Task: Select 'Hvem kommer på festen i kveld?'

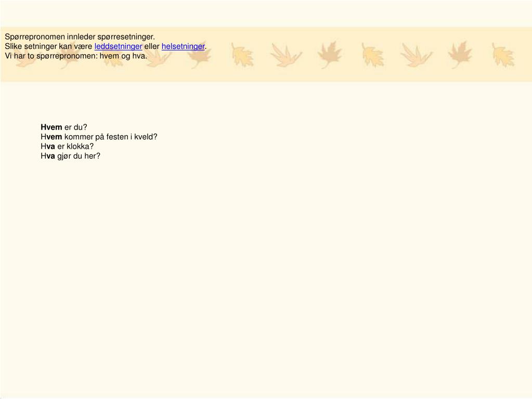Action: point(99,137)
